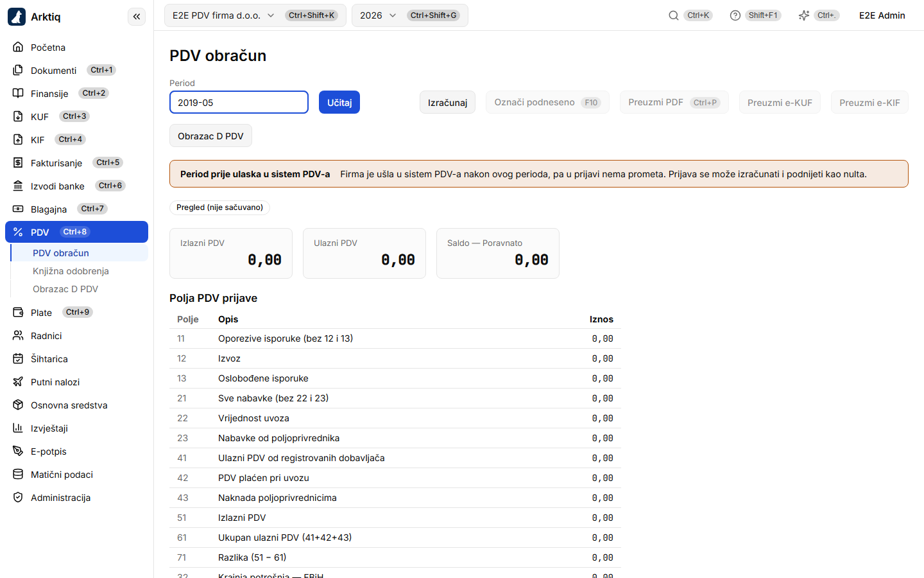
Task: Collapse the sidebar with the double-chevron button
Action: 137,17
